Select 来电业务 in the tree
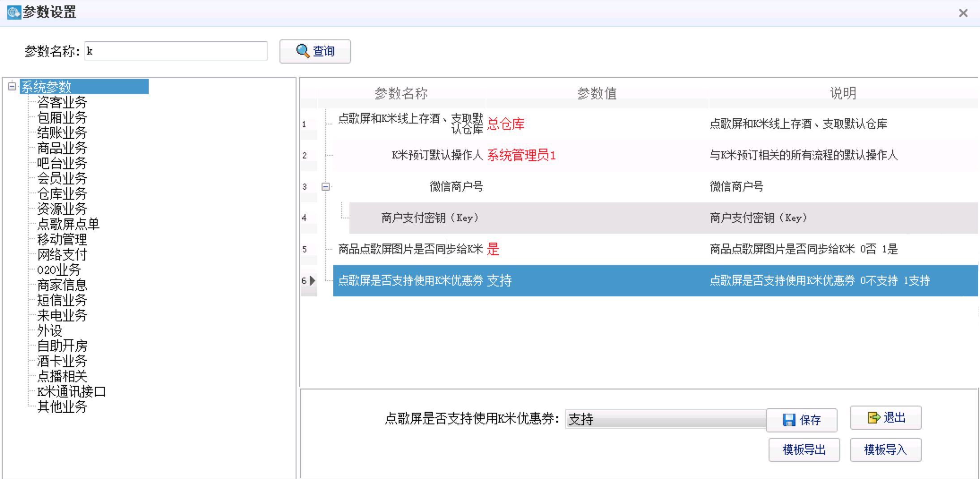Viewport: 980px width, 479px height. [62, 316]
